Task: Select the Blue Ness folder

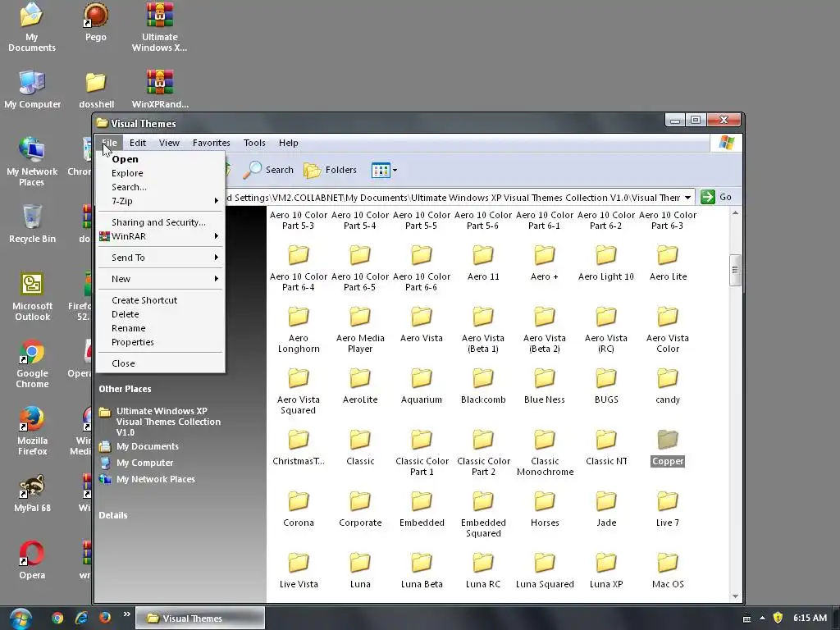Action: tap(545, 386)
